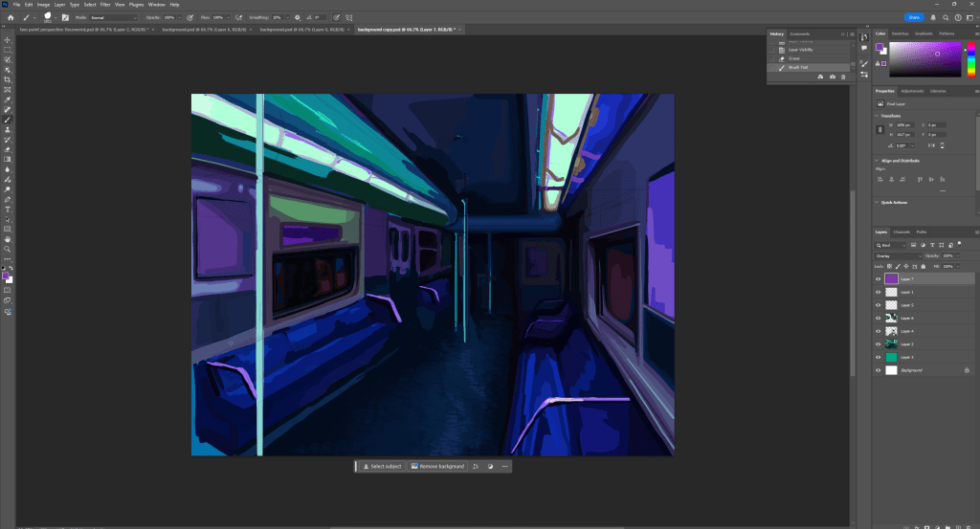Screen dimensions: 980x529
Task: Switch to the Channels tab
Action: (x=902, y=231)
